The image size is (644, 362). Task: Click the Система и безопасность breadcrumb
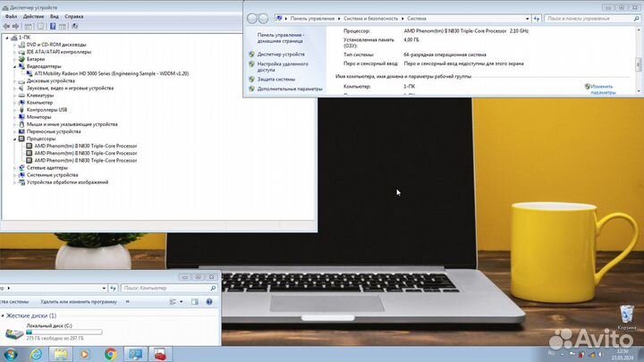point(370,19)
